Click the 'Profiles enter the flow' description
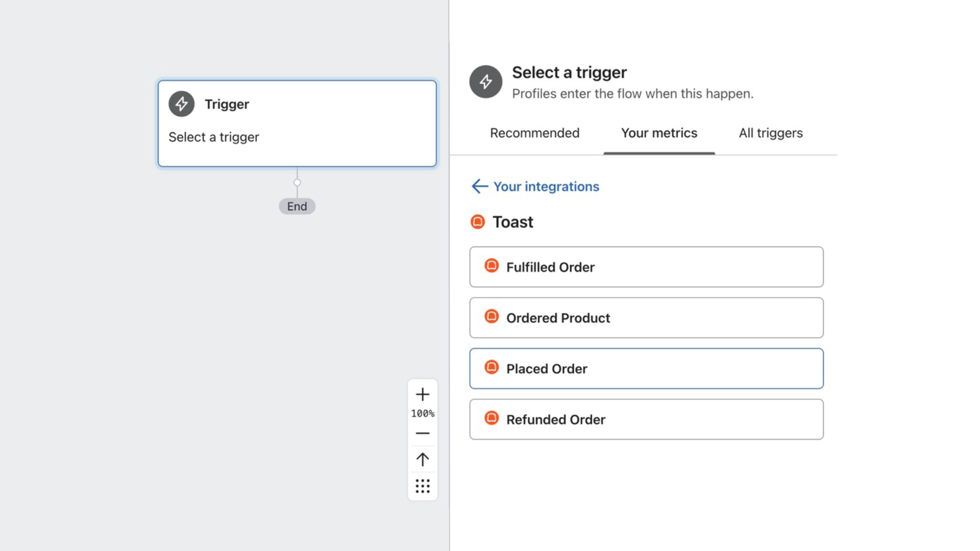 tap(633, 94)
